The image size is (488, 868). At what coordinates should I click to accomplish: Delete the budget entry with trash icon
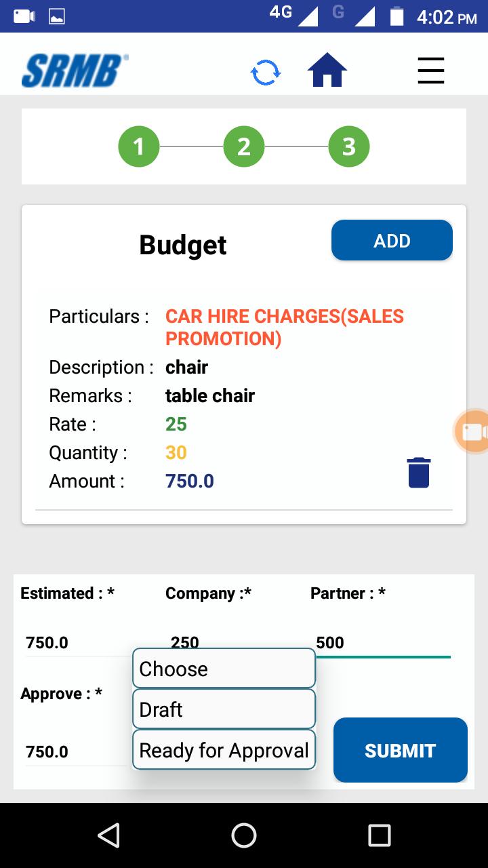[x=418, y=473]
